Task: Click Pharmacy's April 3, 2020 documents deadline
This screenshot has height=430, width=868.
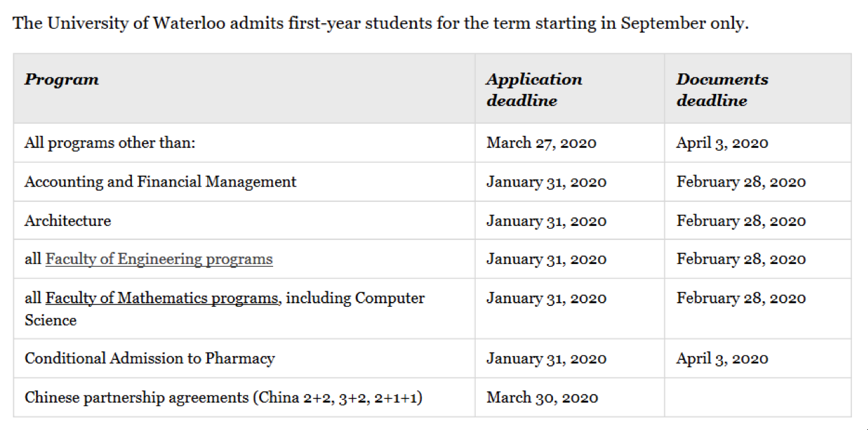Action: [x=722, y=359]
